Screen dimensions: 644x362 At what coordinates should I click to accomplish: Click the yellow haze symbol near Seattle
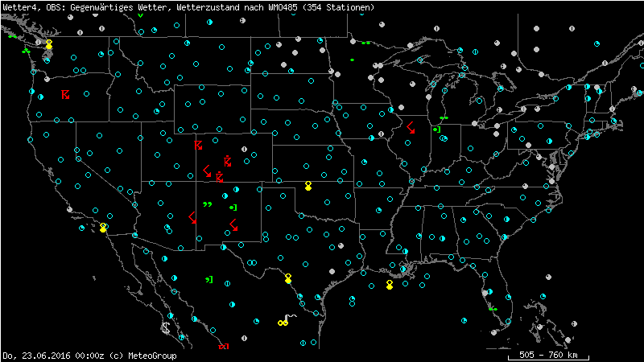pyautogui.click(x=49, y=44)
